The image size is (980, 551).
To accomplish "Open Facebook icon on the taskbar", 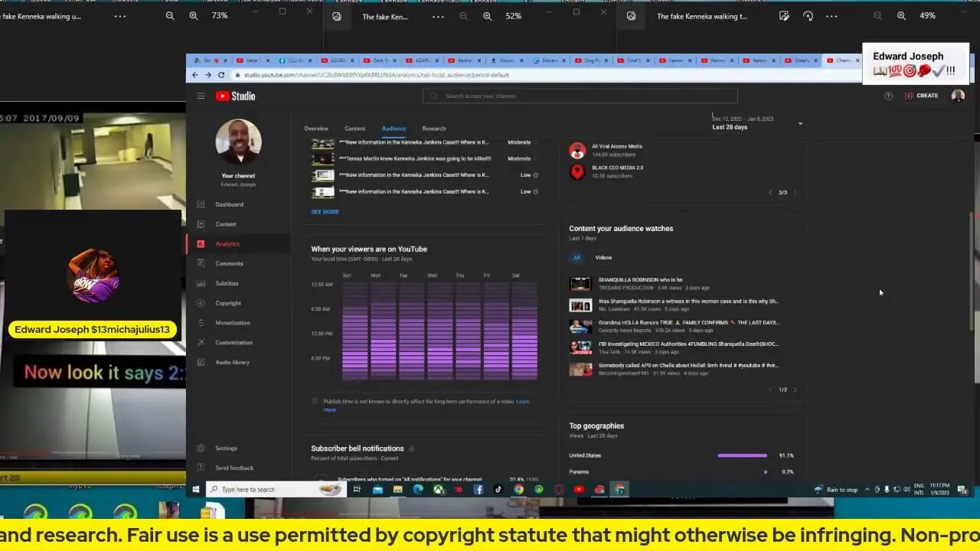I will point(479,490).
